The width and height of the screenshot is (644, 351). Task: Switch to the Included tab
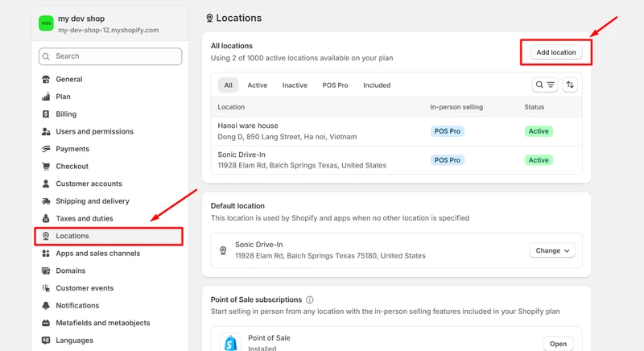(x=377, y=85)
